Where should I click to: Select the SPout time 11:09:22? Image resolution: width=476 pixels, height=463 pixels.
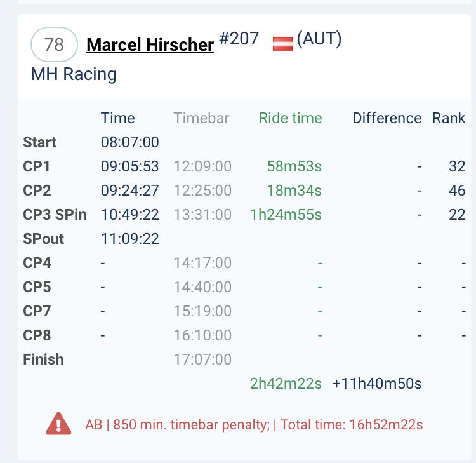click(x=130, y=239)
